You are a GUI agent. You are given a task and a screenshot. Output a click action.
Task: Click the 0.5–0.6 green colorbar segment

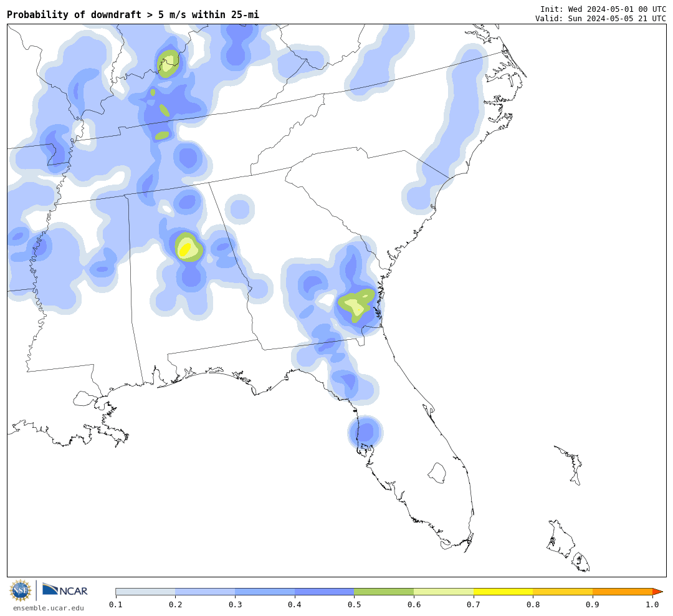click(384, 592)
